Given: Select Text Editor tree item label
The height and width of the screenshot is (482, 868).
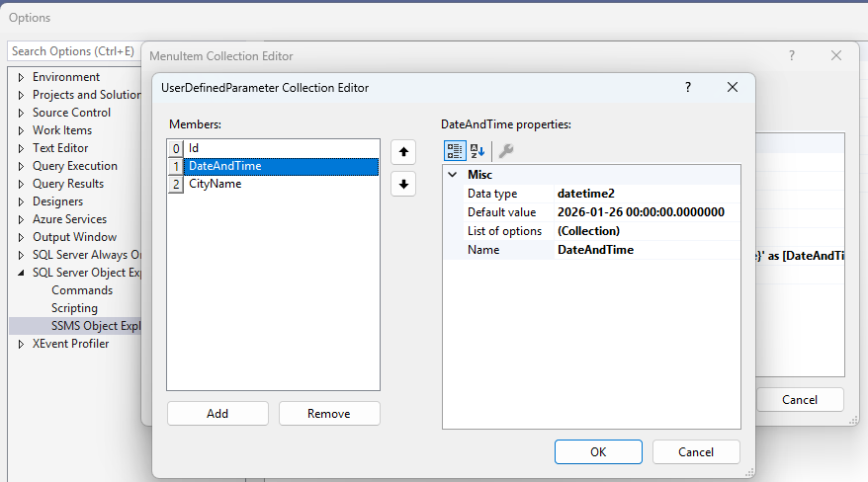Looking at the screenshot, I should (x=60, y=148).
